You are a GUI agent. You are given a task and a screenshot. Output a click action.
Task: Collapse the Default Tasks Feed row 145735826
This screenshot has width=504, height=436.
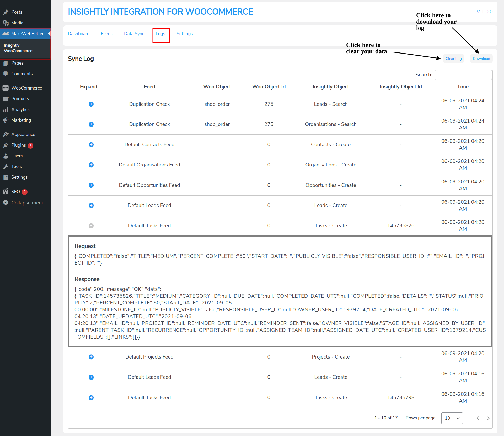[91, 226]
